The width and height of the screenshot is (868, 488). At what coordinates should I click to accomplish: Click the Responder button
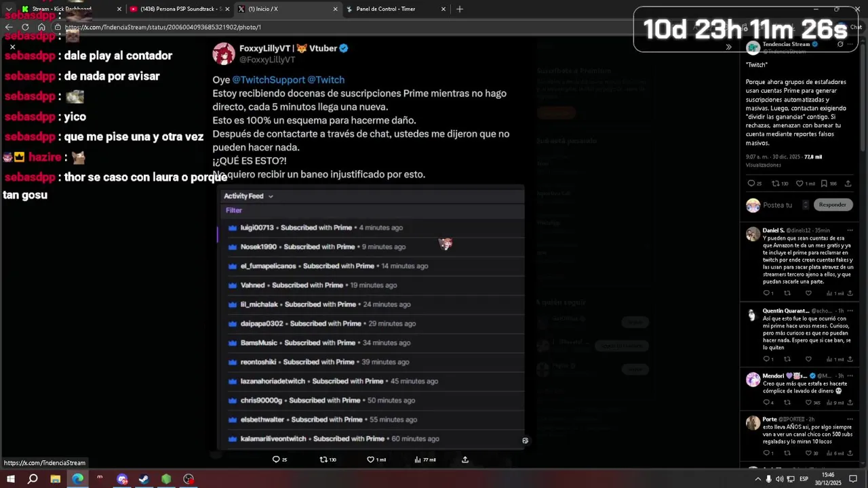832,205
